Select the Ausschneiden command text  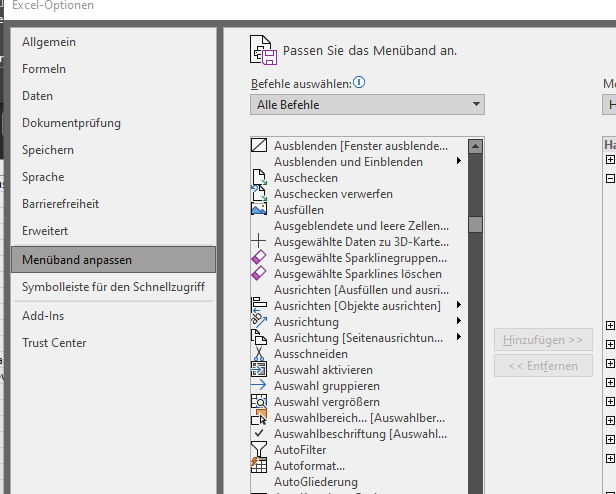pyautogui.click(x=311, y=354)
